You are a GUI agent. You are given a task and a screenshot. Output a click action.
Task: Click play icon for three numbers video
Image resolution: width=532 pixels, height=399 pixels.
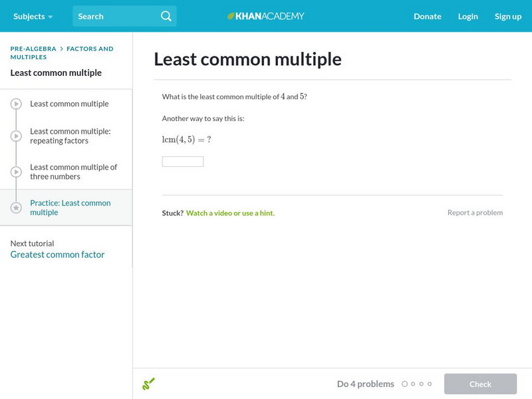point(17,172)
